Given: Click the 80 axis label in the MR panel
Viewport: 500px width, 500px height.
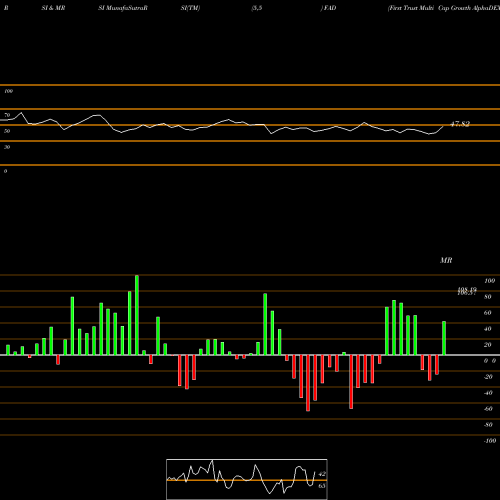Looking at the screenshot, I should 487,297.
